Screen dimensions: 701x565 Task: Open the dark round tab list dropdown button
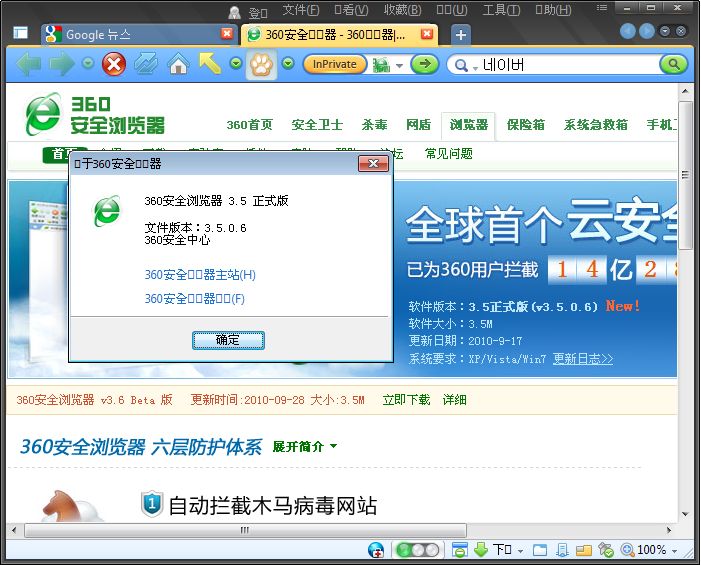[x=665, y=31]
